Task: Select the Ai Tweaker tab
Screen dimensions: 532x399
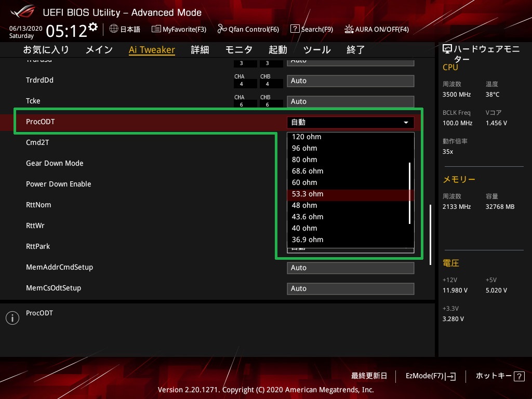Action: [152, 50]
